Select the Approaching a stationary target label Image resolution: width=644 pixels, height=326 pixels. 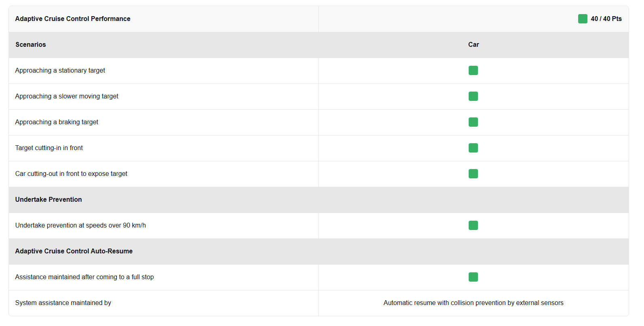click(60, 70)
